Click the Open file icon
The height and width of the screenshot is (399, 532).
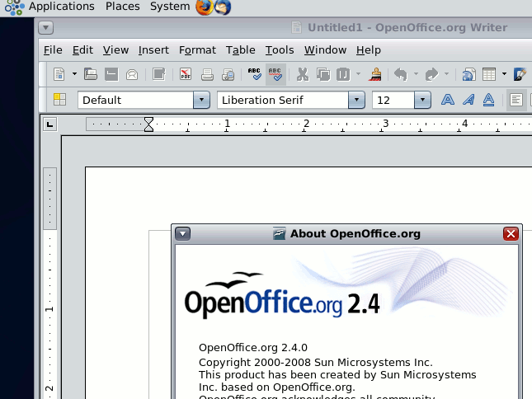click(x=91, y=74)
